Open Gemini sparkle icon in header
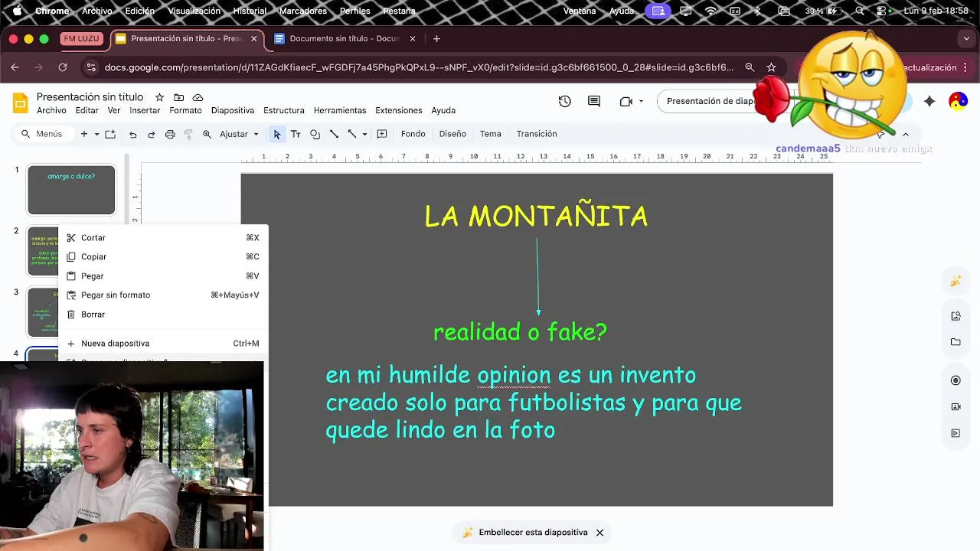The image size is (980, 551). click(929, 101)
